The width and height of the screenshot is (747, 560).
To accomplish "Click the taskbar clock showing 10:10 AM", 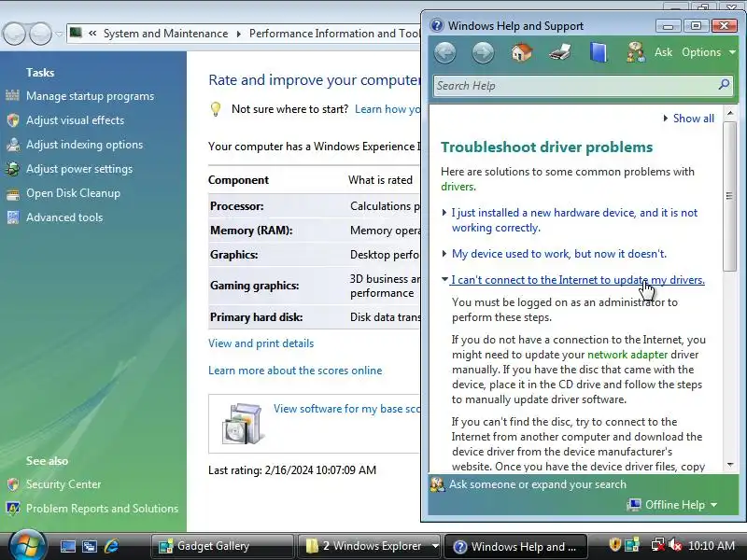I will (712, 546).
